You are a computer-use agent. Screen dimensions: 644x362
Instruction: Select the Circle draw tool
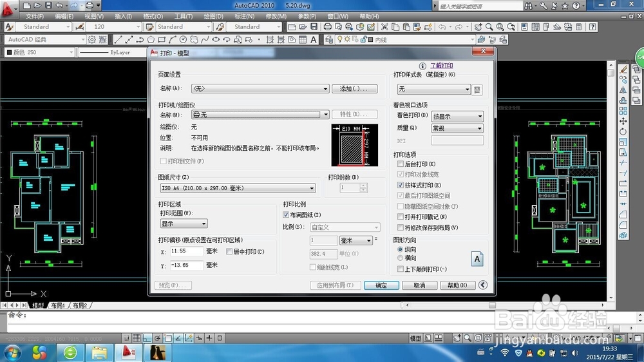click(183, 39)
